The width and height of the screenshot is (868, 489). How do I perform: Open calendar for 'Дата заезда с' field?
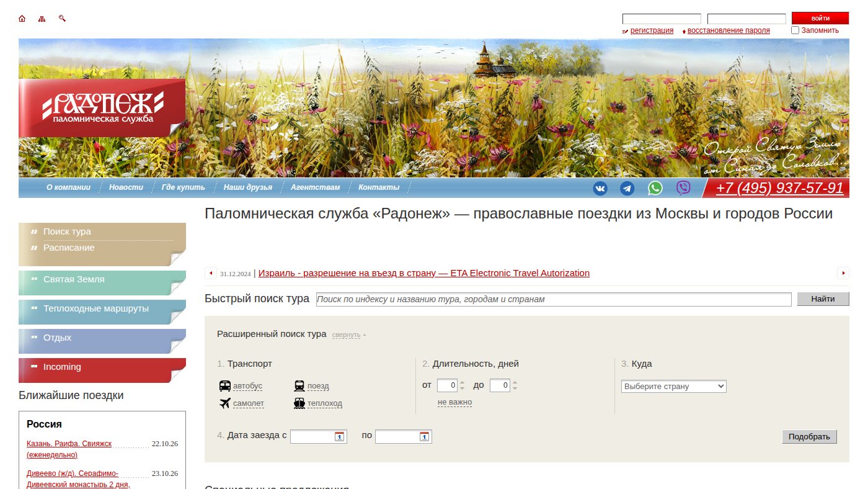(339, 436)
